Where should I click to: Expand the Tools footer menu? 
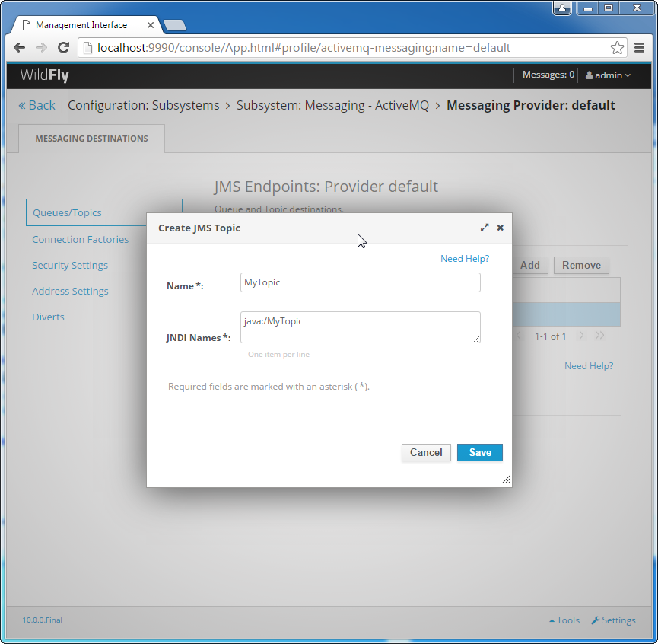tap(564, 620)
